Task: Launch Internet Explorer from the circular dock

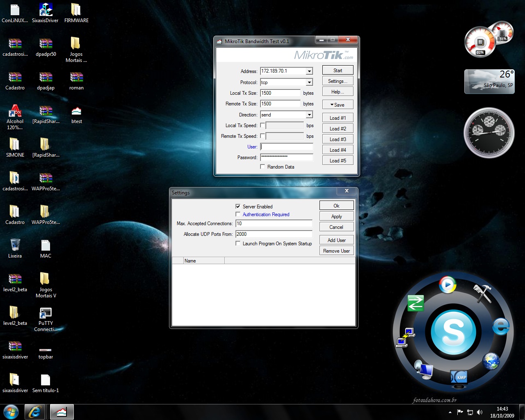Action: tap(501, 326)
